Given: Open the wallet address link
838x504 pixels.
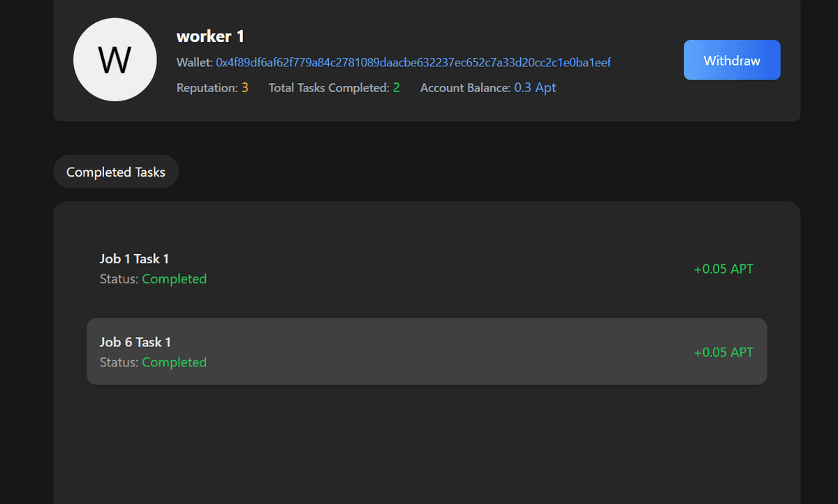Looking at the screenshot, I should pyautogui.click(x=415, y=62).
